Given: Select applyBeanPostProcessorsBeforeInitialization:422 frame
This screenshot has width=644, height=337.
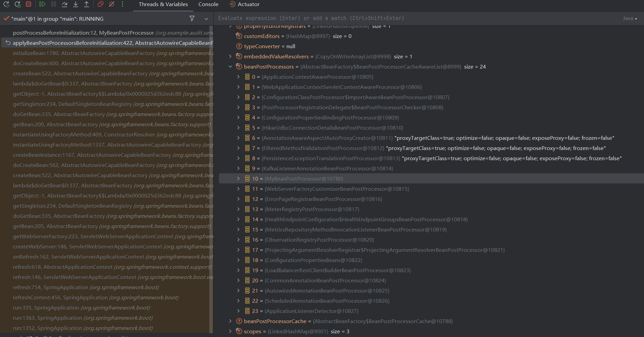Looking at the screenshot, I should pos(107,43).
